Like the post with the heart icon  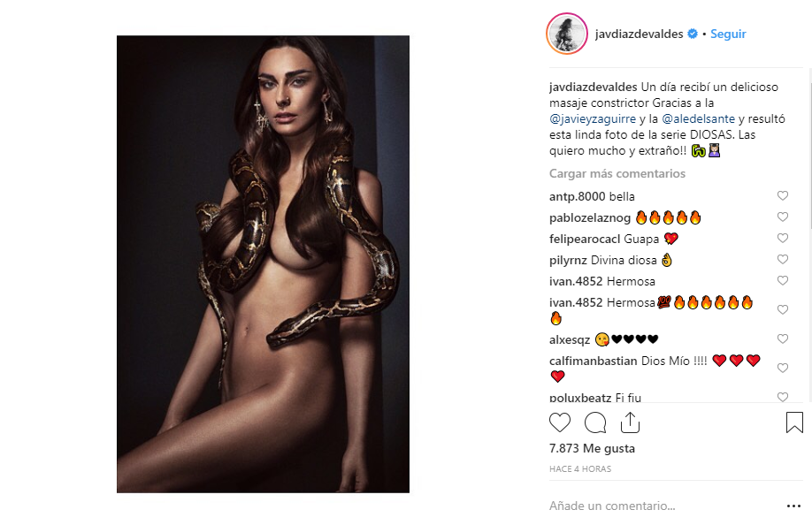560,422
